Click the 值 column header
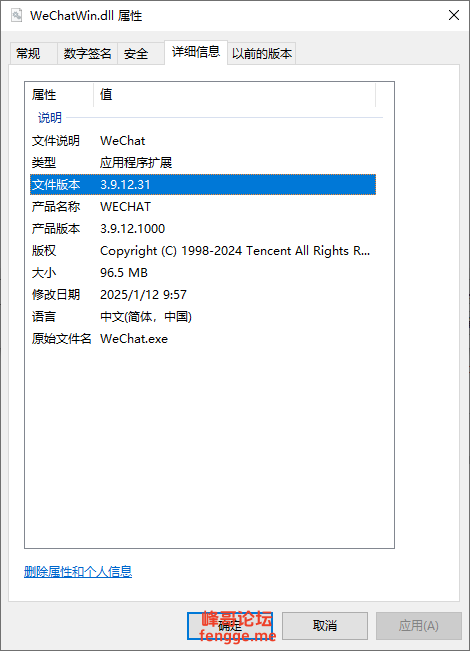The image size is (470, 651). (x=235, y=95)
